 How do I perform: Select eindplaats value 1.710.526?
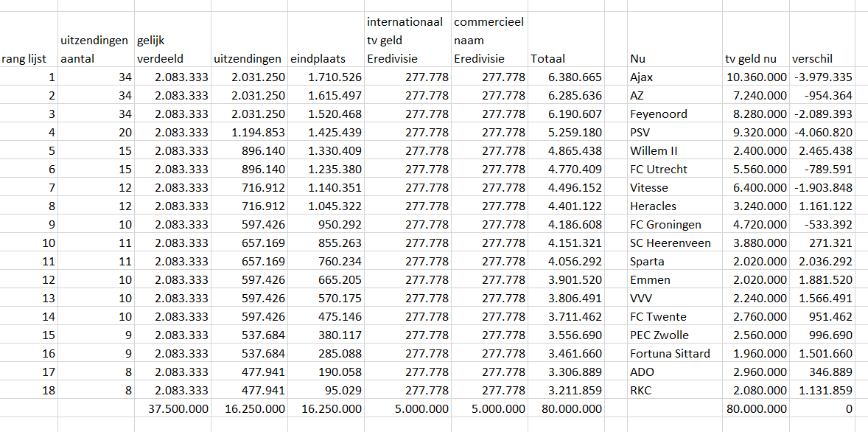click(326, 77)
